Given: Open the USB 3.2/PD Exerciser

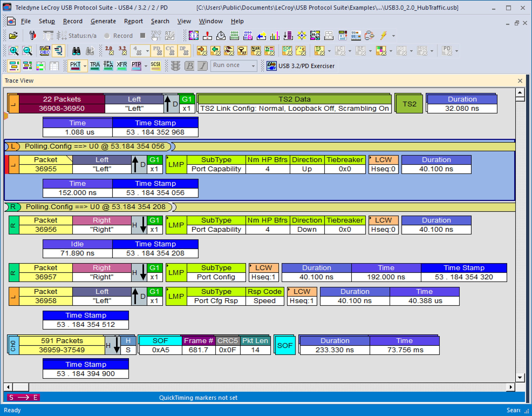Looking at the screenshot, I should point(300,66).
